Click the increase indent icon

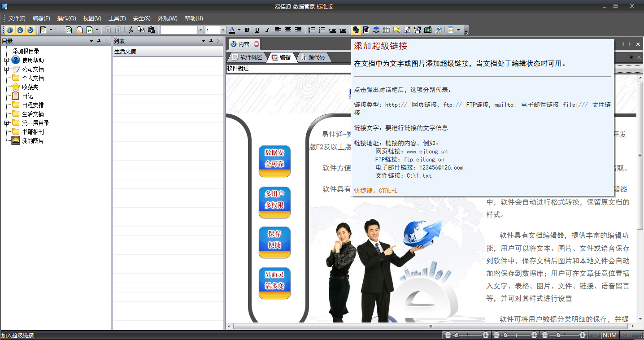343,30
